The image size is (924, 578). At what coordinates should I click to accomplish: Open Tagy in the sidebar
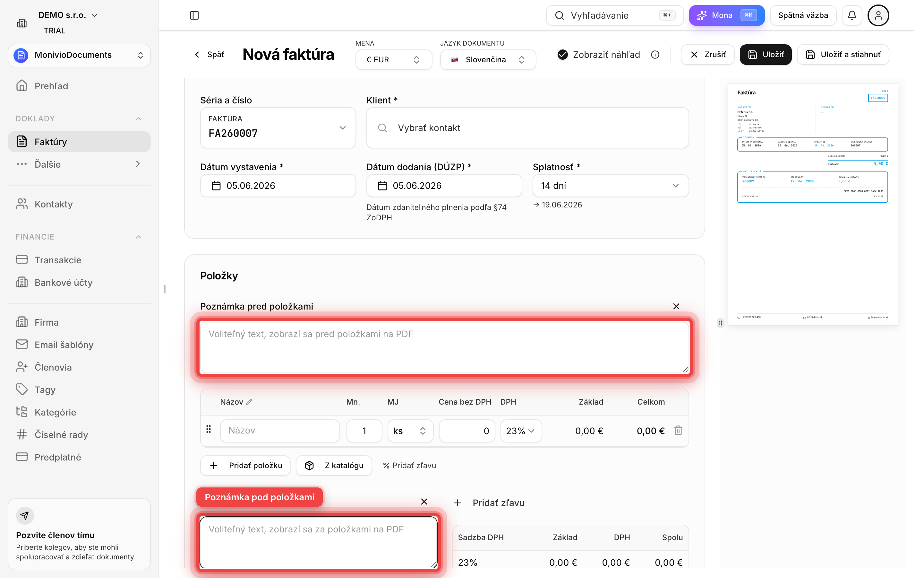[79, 390]
